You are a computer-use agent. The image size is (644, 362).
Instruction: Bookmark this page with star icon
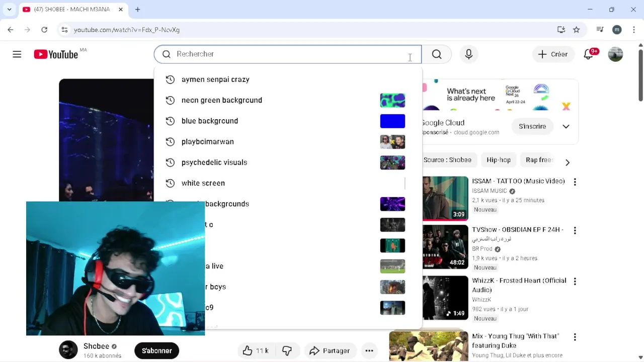pyautogui.click(x=577, y=30)
